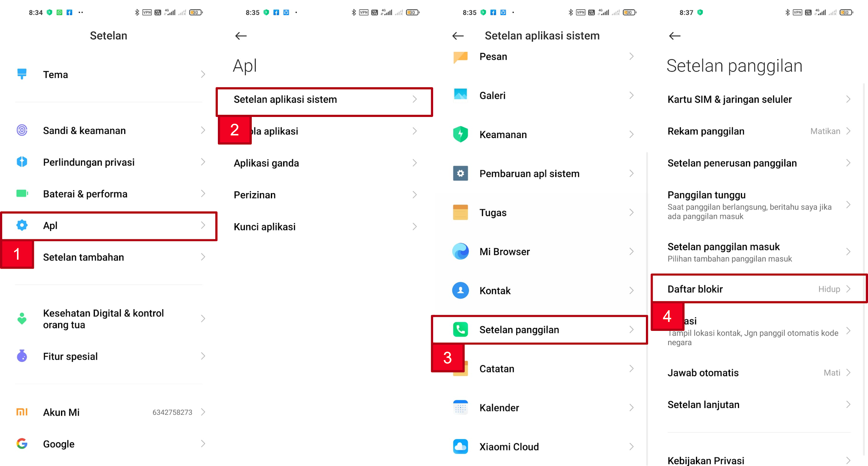The width and height of the screenshot is (868, 466).
Task: Open the Pesan (Messages) system app
Action: point(542,56)
